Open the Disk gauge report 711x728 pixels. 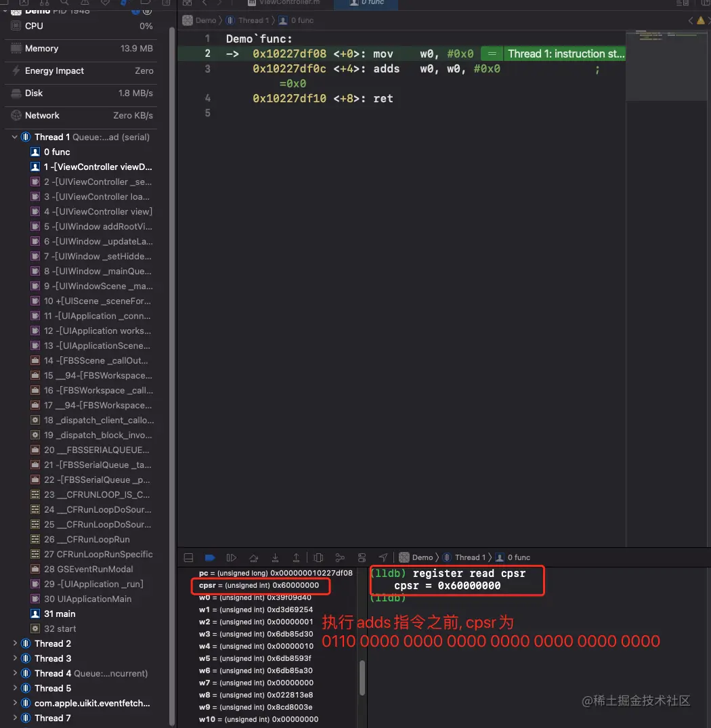pos(81,93)
